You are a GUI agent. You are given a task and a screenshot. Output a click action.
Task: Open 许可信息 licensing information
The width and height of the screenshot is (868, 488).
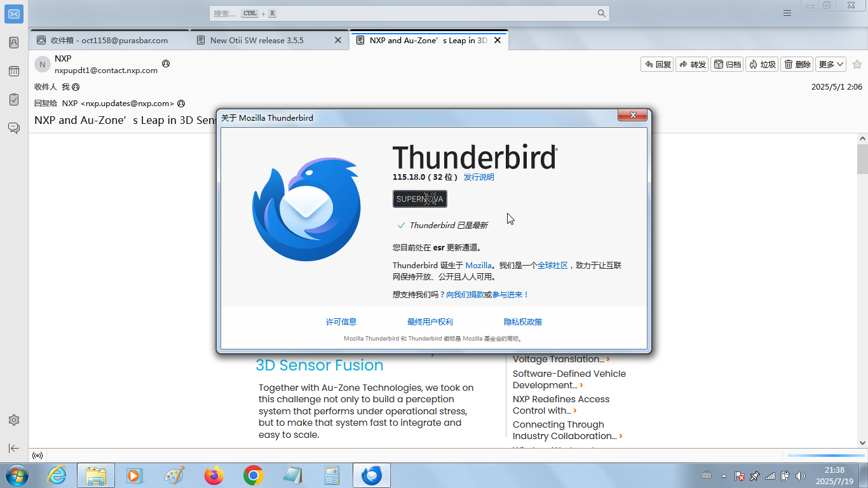click(341, 322)
